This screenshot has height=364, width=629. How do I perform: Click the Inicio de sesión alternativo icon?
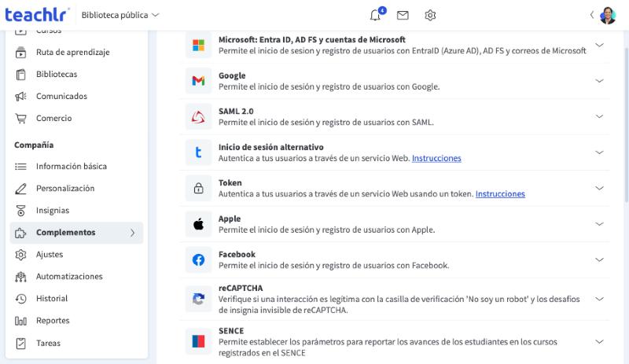coord(198,153)
